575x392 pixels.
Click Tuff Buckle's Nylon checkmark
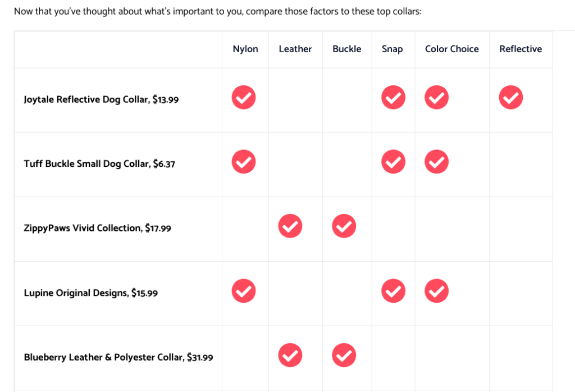click(244, 162)
